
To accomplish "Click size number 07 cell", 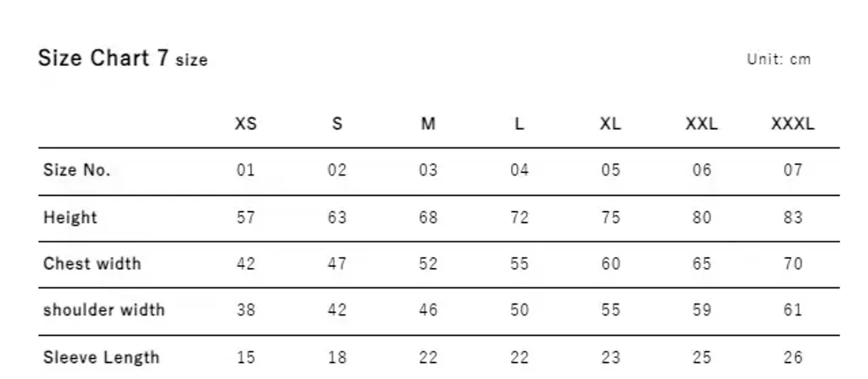I will 793,170.
